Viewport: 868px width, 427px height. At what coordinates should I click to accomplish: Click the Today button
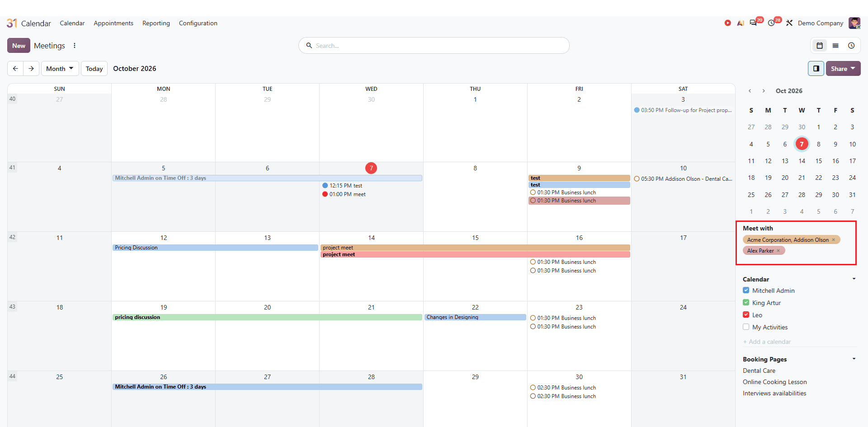(94, 69)
